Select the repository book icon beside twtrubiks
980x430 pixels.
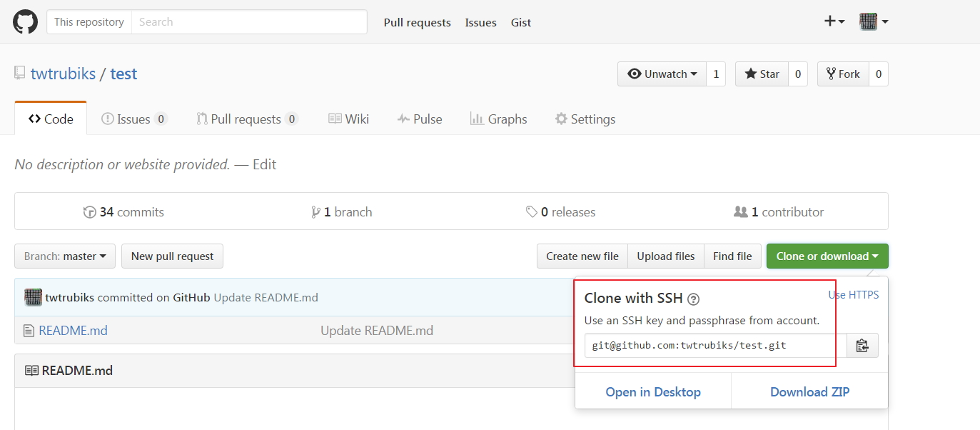pyautogui.click(x=20, y=73)
